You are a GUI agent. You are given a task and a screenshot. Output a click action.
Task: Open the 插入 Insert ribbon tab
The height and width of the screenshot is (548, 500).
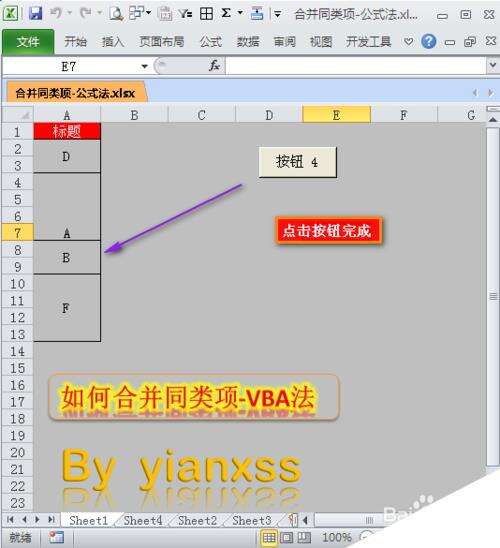pos(113,42)
